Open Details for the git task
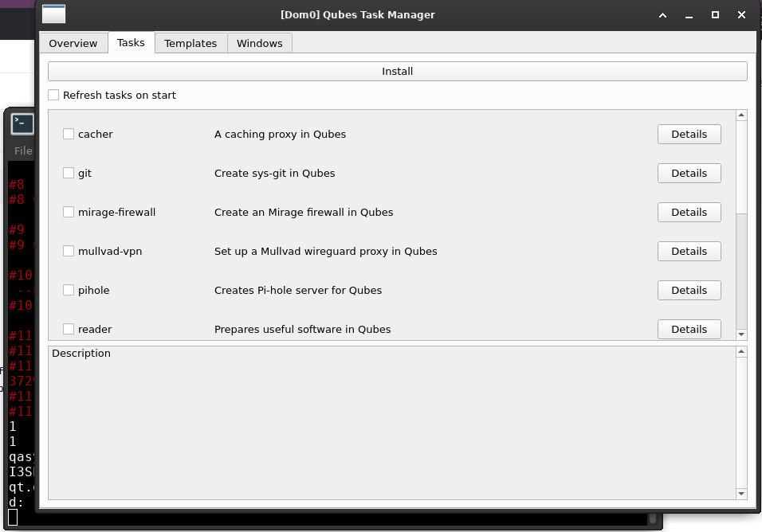The width and height of the screenshot is (762, 532). click(689, 173)
